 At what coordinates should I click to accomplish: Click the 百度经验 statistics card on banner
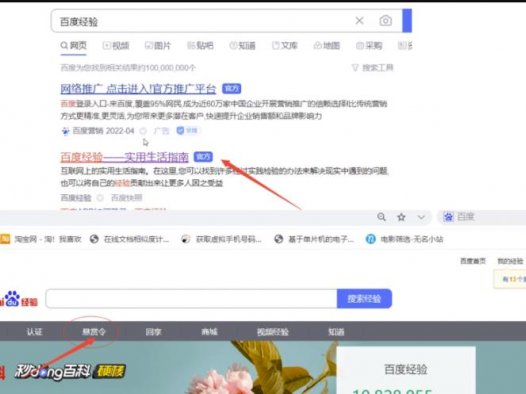406,370
